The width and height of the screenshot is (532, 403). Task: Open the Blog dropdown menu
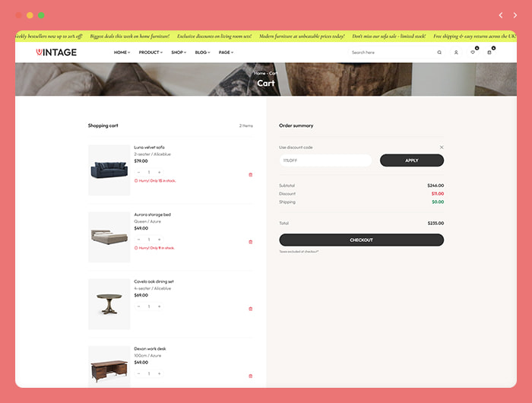coord(202,52)
